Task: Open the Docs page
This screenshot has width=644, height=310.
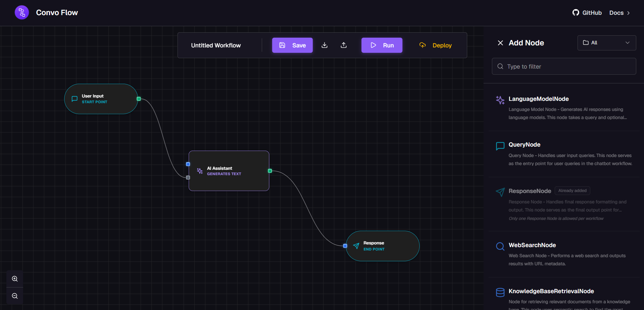Action: (616, 13)
